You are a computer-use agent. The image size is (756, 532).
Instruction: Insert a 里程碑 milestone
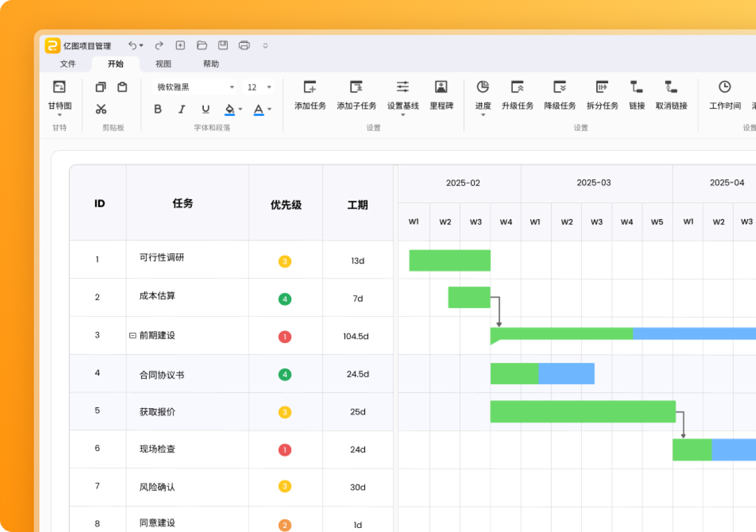441,87
